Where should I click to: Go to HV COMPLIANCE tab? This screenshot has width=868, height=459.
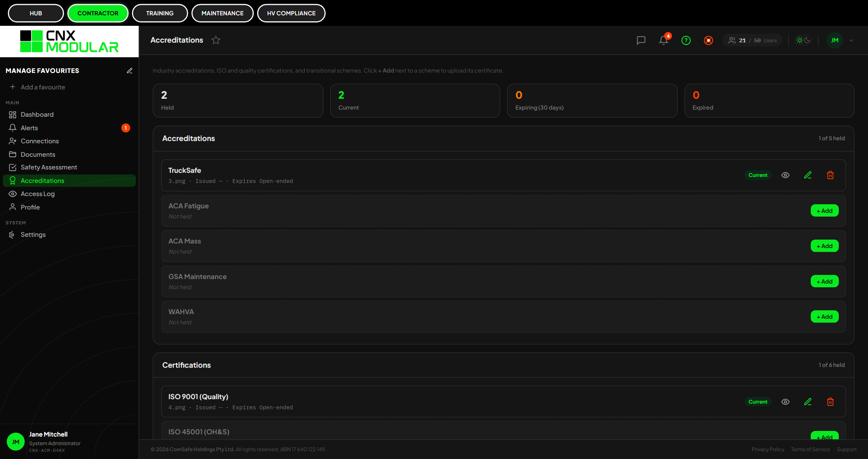point(291,13)
